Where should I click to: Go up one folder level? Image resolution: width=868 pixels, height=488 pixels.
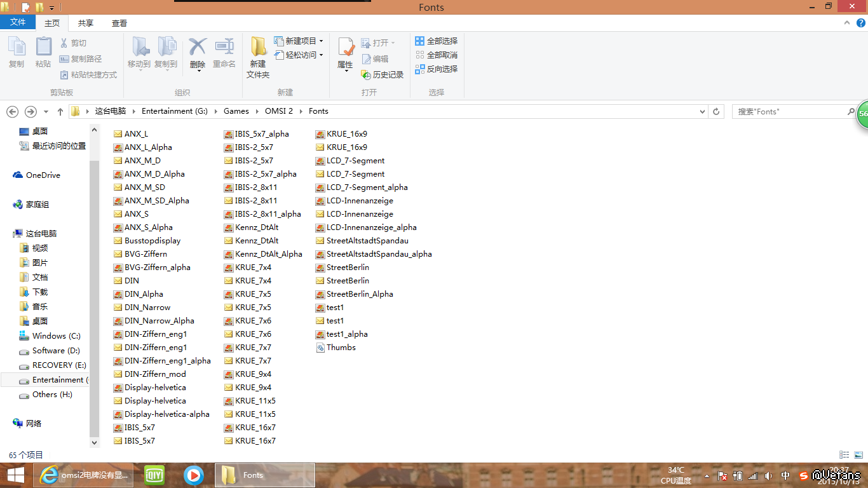click(x=60, y=112)
